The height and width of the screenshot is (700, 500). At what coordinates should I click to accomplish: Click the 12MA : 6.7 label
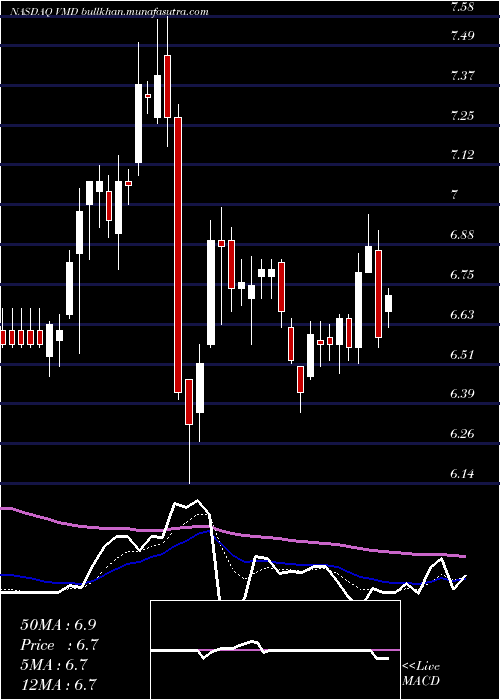(x=58, y=685)
